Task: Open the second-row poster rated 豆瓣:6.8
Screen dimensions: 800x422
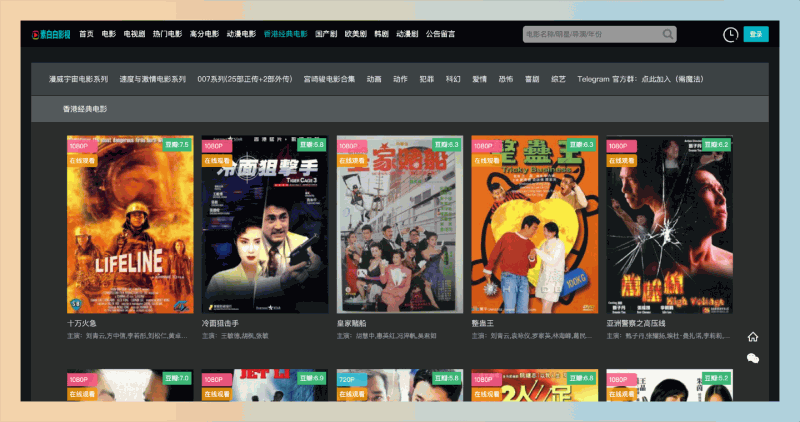Action: point(535,385)
